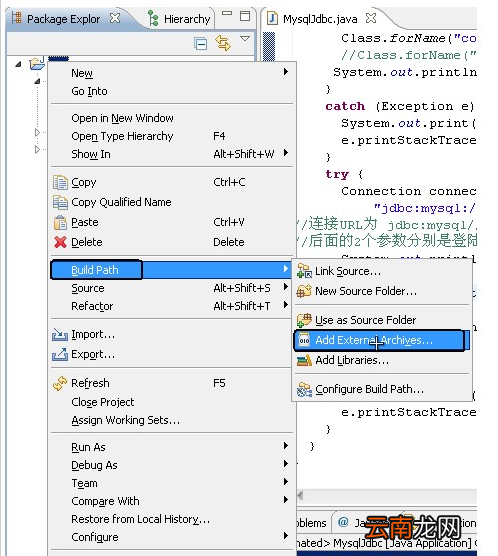
Task: Select the Package Explorer tab
Action: 64,19
